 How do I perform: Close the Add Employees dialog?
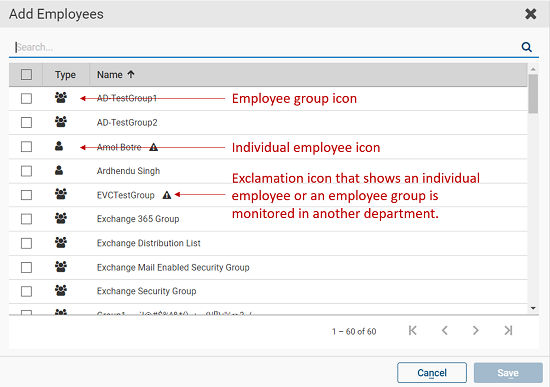[x=530, y=14]
